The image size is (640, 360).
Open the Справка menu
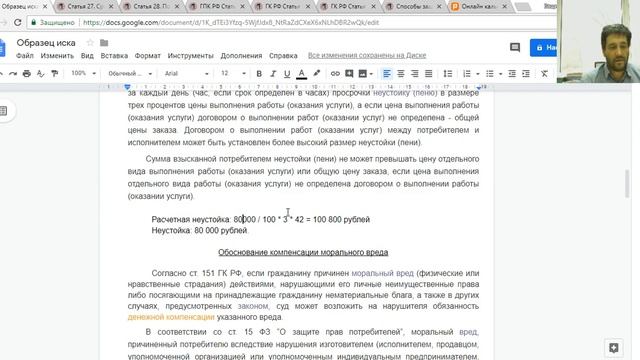(x=283, y=56)
